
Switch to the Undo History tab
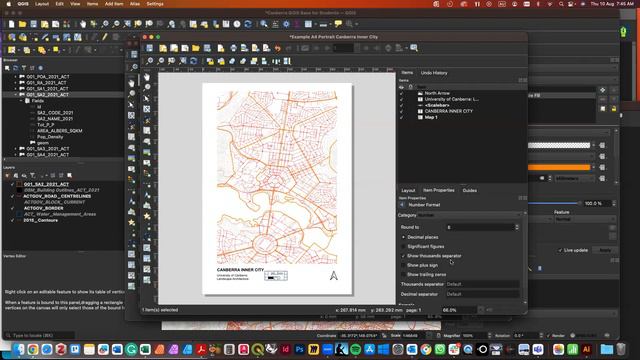click(x=434, y=73)
